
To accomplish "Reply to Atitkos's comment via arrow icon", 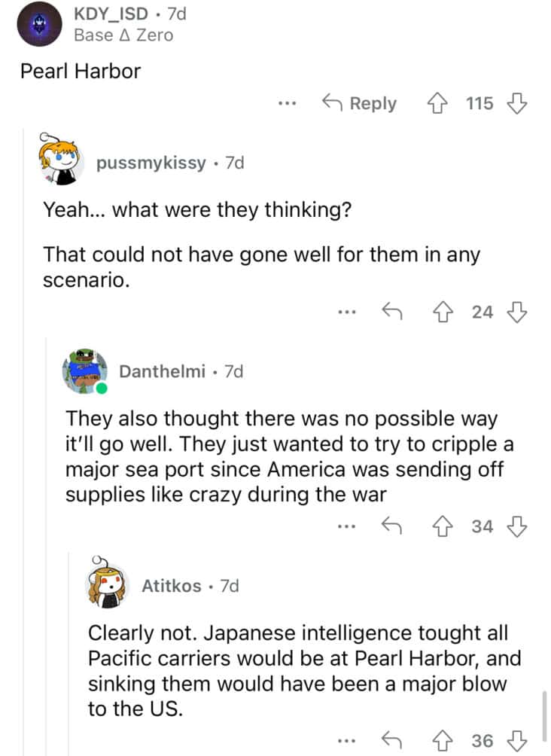I will click(x=392, y=741).
